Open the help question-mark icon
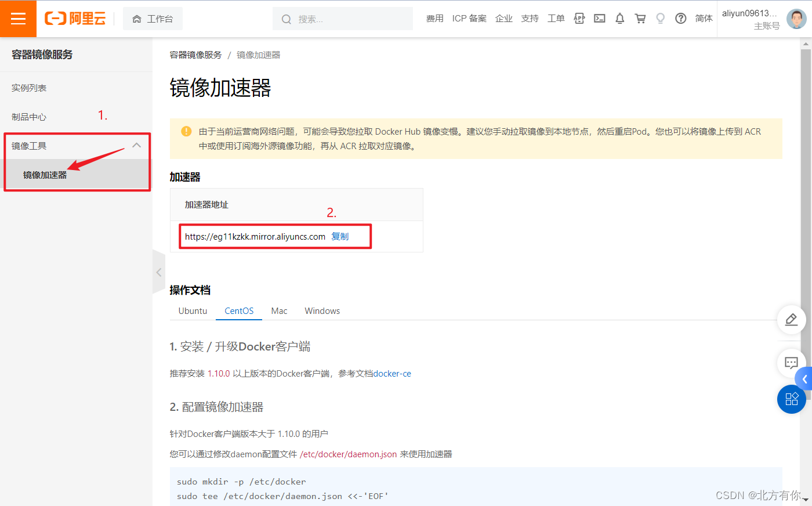Screen dimensions: 812x506 pos(681,19)
